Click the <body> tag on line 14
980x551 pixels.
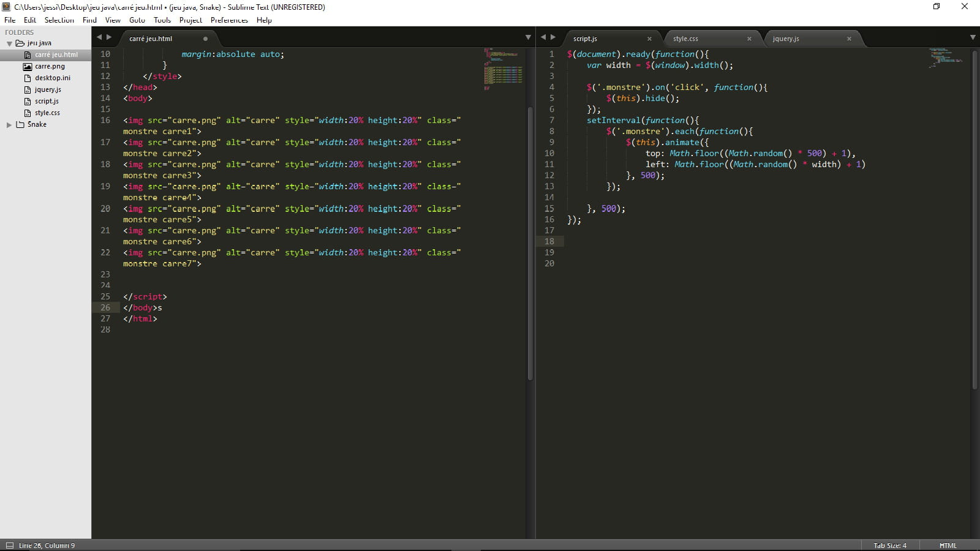(138, 98)
